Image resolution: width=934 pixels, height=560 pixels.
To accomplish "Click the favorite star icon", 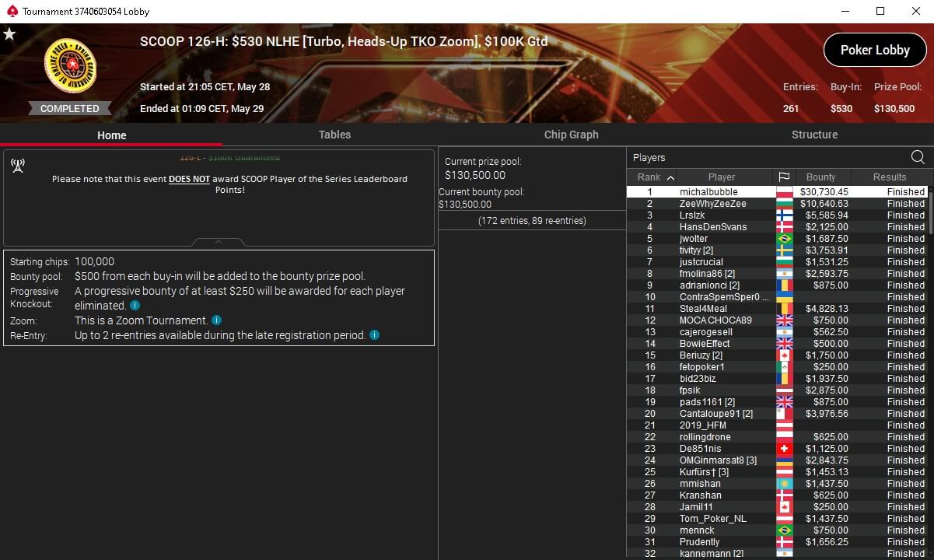I will [9, 34].
